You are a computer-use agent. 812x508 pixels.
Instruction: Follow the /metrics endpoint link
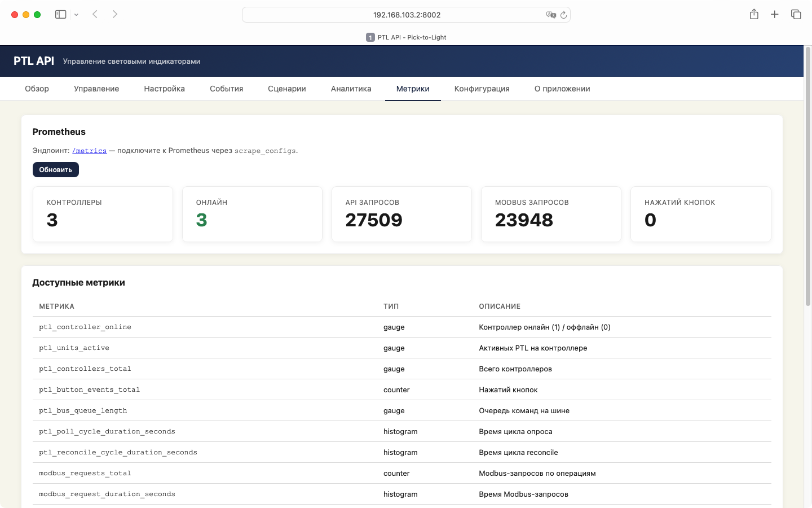coord(90,151)
